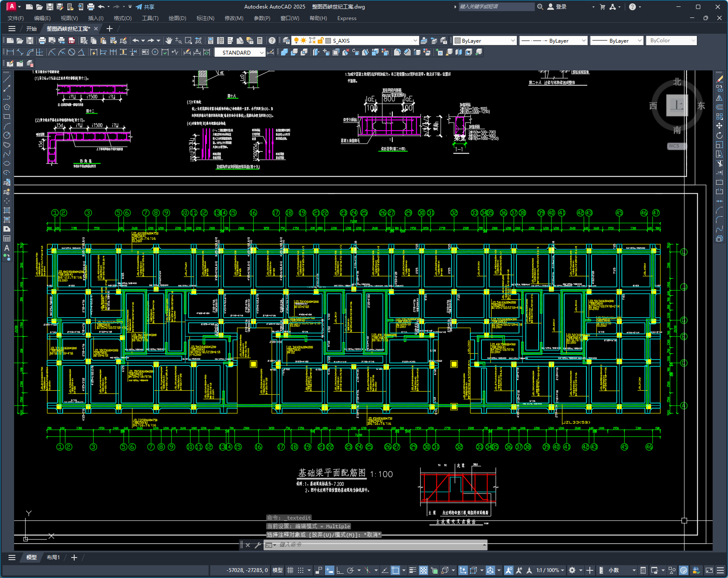728x578 pixels.
Task: Click the keyword search input field
Action: pyautogui.click(x=496, y=7)
